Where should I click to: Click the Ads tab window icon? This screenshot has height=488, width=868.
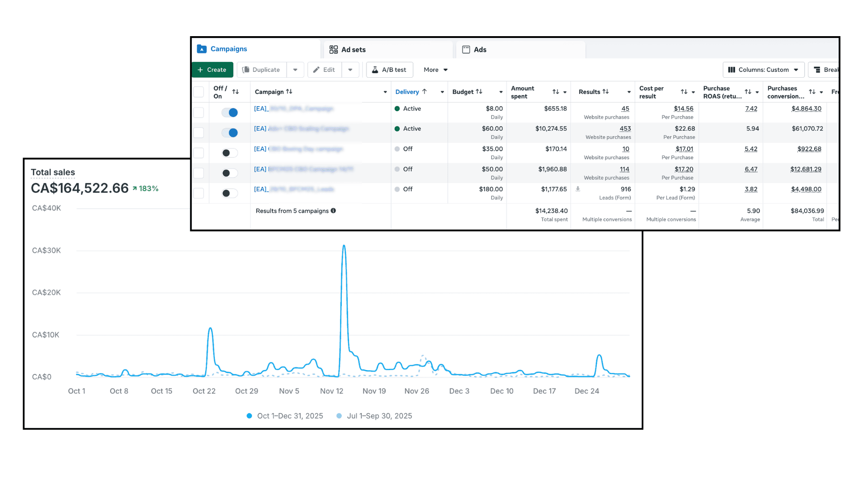point(466,50)
